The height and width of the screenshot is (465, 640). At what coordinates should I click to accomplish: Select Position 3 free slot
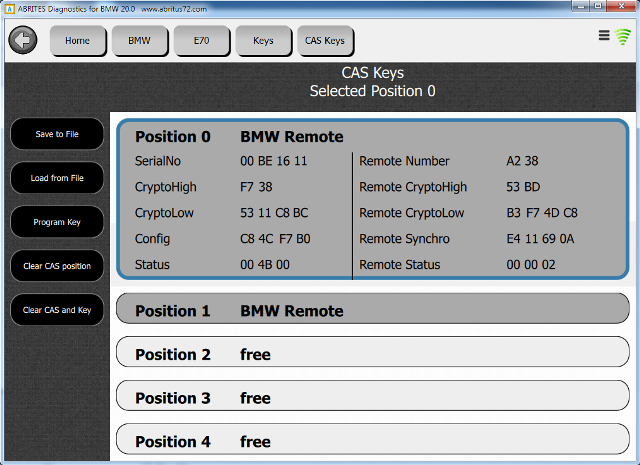click(x=373, y=396)
